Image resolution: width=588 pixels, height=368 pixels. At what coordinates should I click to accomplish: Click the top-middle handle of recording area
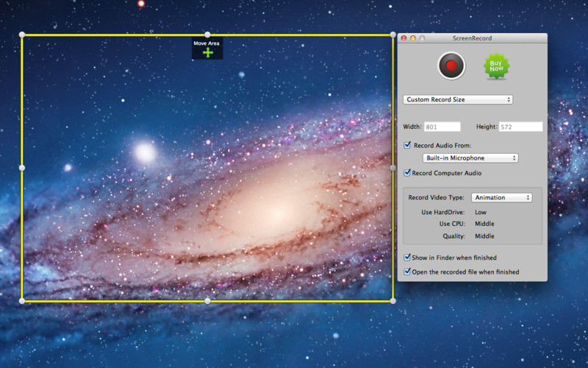(207, 35)
